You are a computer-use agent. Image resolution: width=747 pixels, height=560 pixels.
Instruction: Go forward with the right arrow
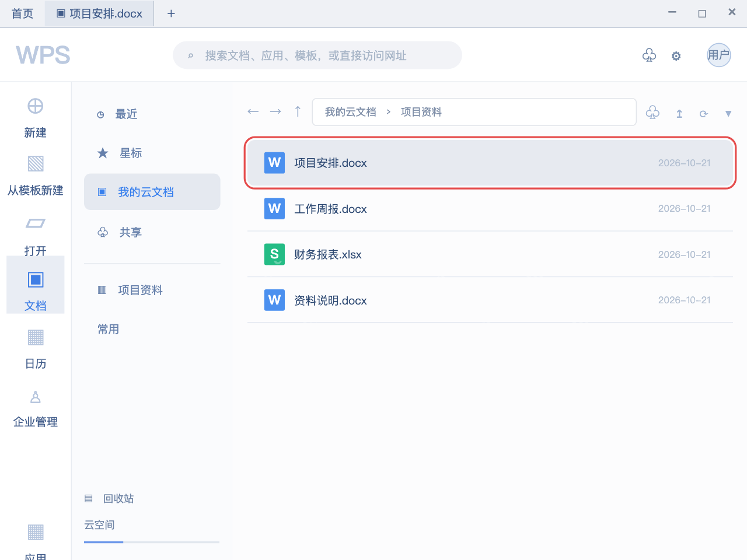click(275, 111)
